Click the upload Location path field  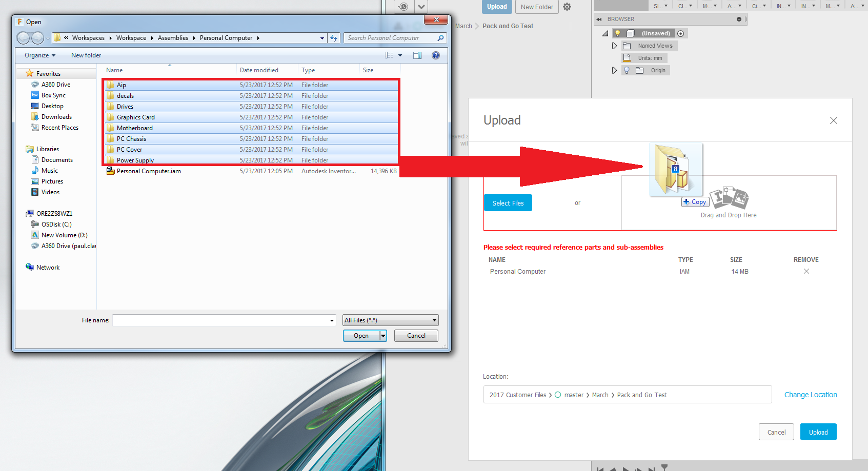pos(628,395)
